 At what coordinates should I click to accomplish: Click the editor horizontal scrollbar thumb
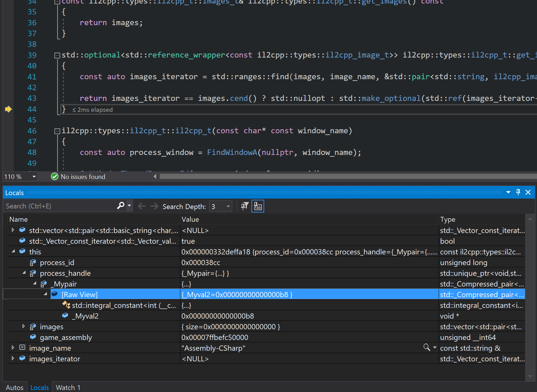(348, 176)
